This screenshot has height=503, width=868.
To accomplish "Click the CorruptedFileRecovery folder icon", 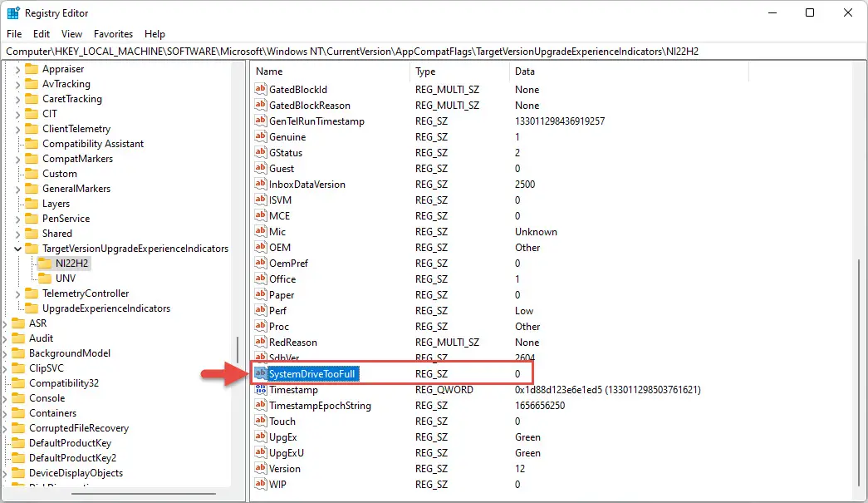I will [x=18, y=427].
